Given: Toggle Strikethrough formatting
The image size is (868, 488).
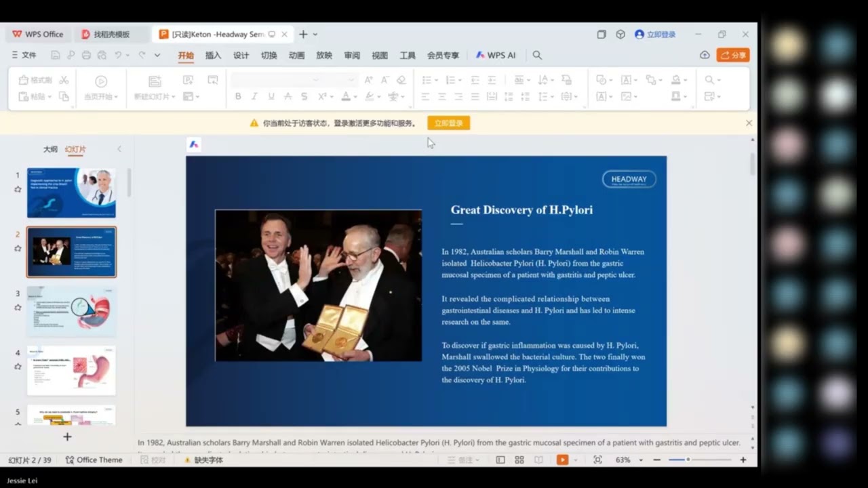Looking at the screenshot, I should click(x=288, y=96).
